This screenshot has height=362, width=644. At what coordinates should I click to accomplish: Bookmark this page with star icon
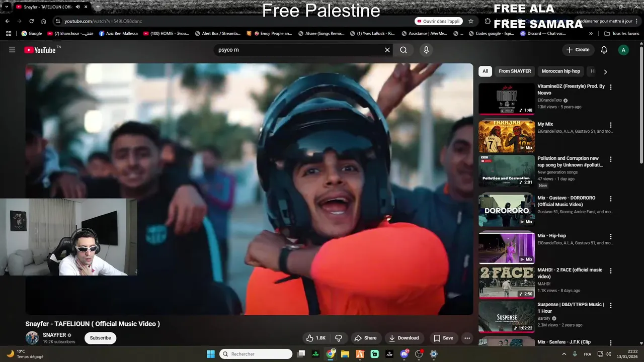tap(471, 21)
